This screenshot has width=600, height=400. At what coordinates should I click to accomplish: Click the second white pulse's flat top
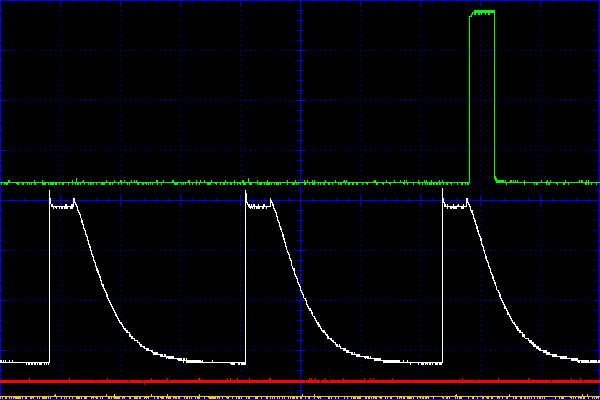coord(258,207)
